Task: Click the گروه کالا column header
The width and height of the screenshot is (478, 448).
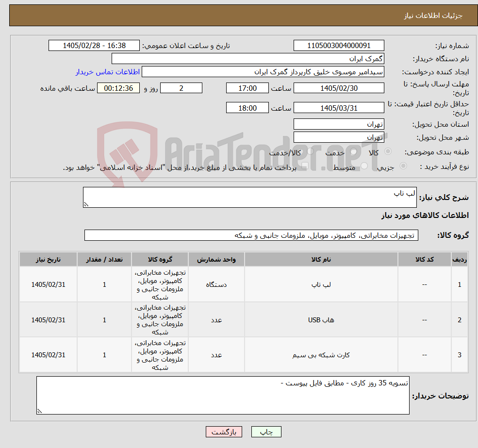Action: pos(160,259)
